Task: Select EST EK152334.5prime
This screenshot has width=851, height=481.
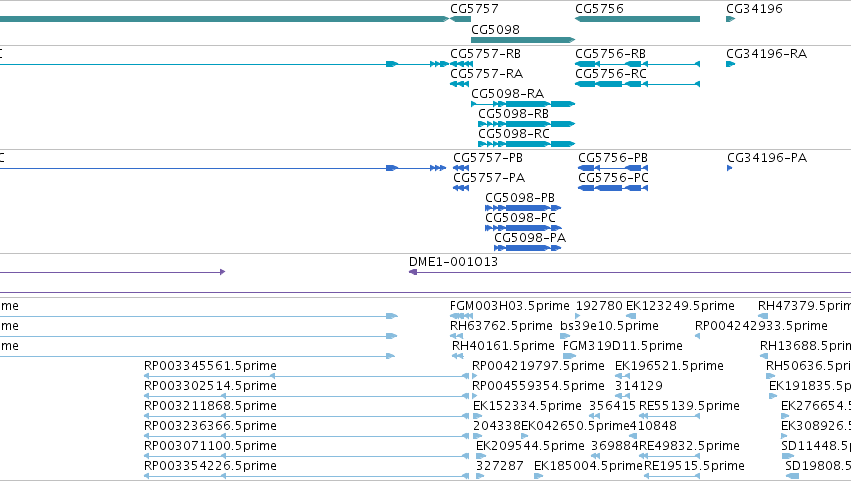Action: click(x=527, y=407)
